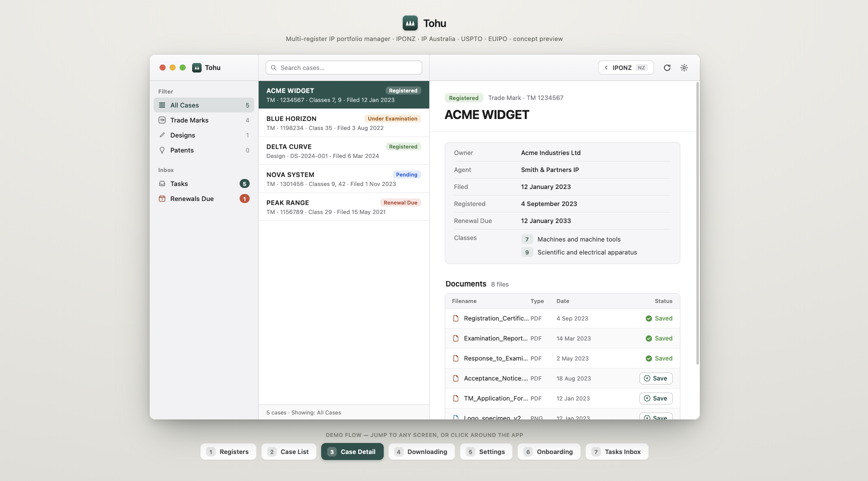Click the class 9 chip
Image resolution: width=868 pixels, height=481 pixels.
click(x=527, y=252)
